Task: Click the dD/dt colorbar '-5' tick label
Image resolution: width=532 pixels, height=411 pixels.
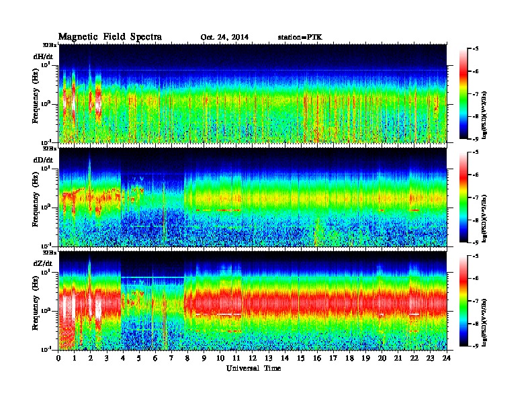Action: (476, 152)
